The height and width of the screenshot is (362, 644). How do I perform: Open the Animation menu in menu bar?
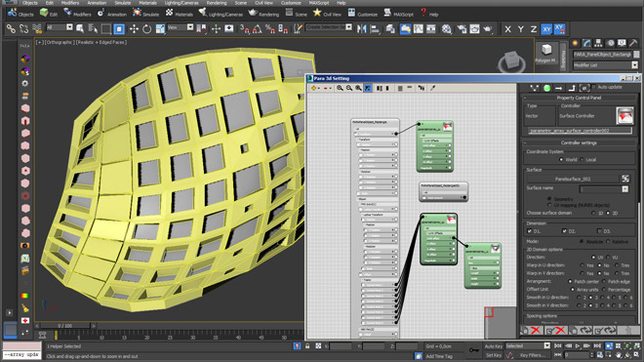(97, 3)
